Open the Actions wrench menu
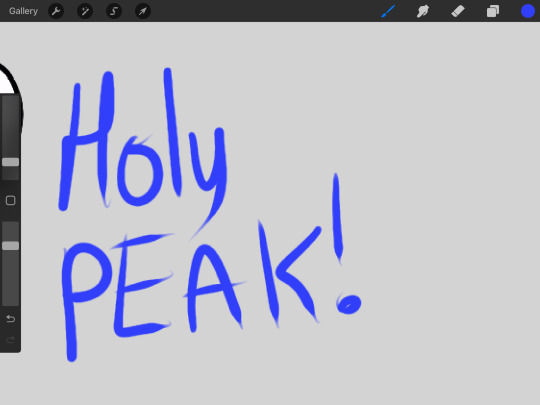 point(56,11)
